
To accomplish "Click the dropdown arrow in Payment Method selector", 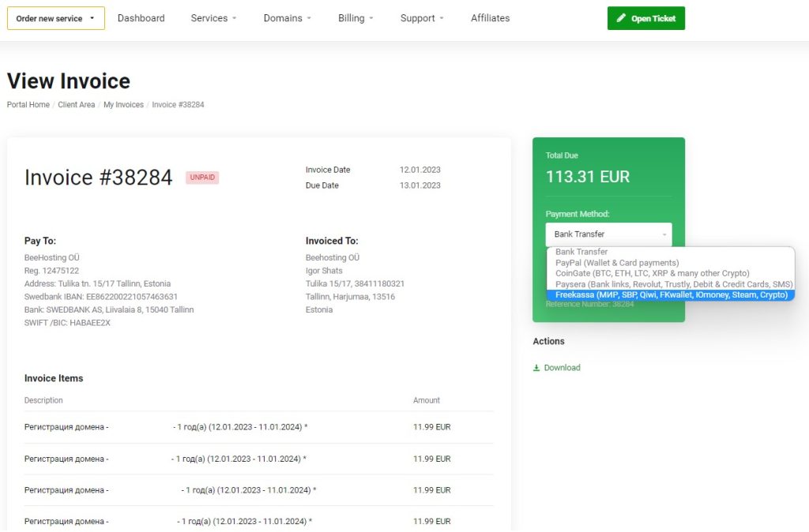I will [664, 234].
